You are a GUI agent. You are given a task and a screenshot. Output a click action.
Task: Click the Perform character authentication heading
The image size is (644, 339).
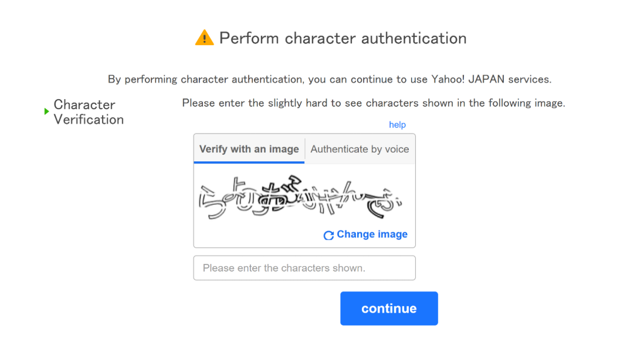click(343, 38)
